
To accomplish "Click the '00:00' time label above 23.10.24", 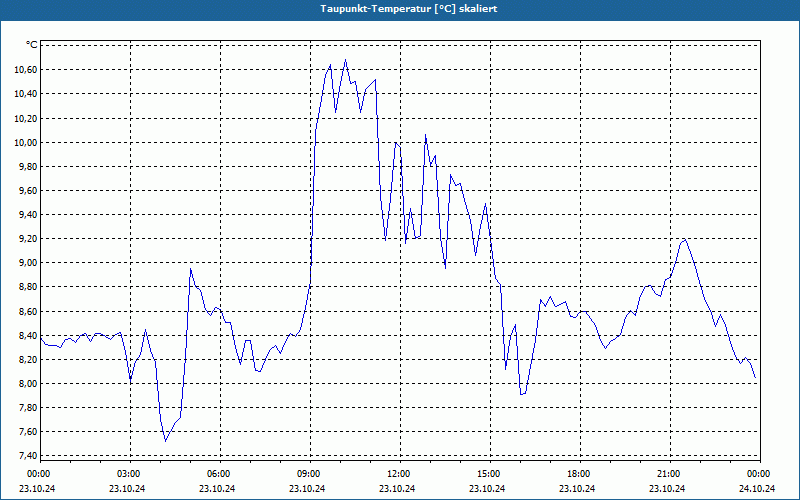I will pos(38,474).
